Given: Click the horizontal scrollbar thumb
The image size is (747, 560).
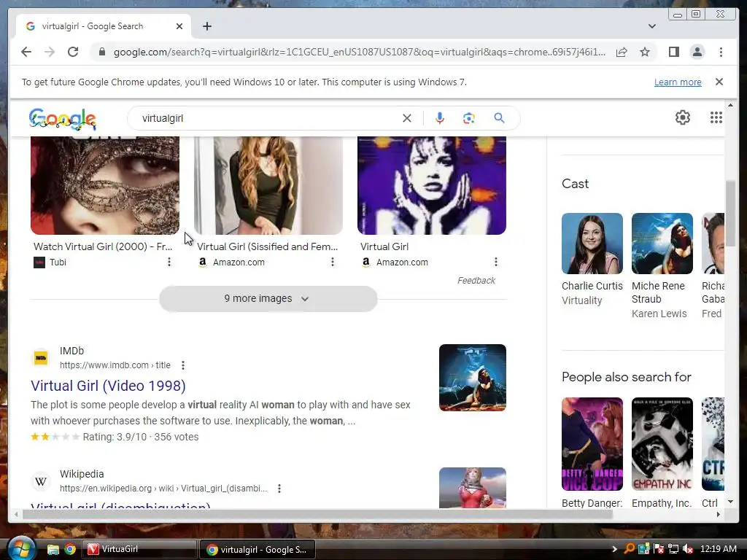Looking at the screenshot, I should tap(317, 514).
